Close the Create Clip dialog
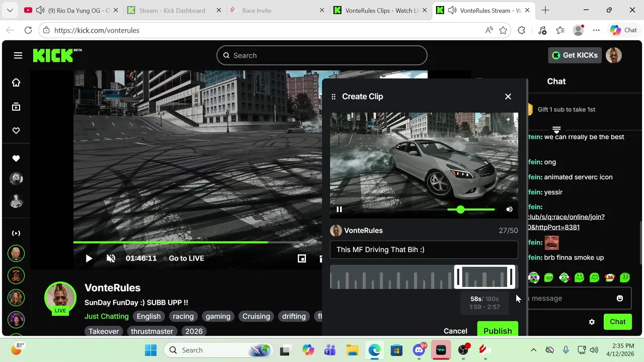Viewport: 644px width, 362px height. click(508, 97)
